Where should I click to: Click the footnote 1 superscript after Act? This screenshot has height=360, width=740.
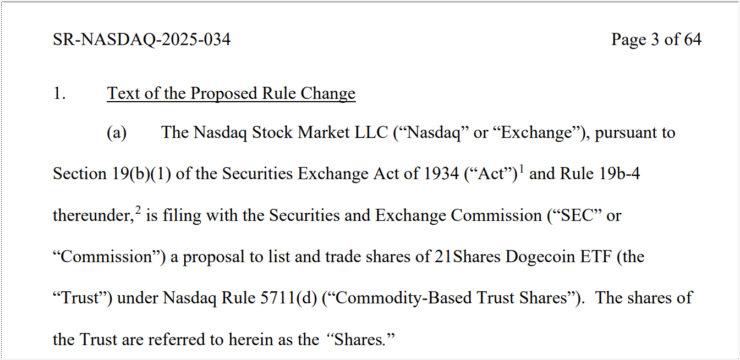(521, 170)
